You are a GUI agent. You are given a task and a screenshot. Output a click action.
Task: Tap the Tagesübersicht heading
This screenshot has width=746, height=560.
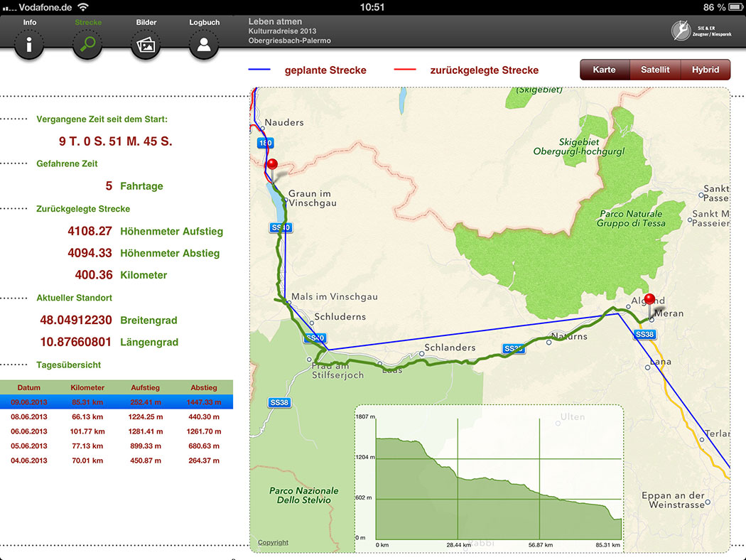[68, 365]
